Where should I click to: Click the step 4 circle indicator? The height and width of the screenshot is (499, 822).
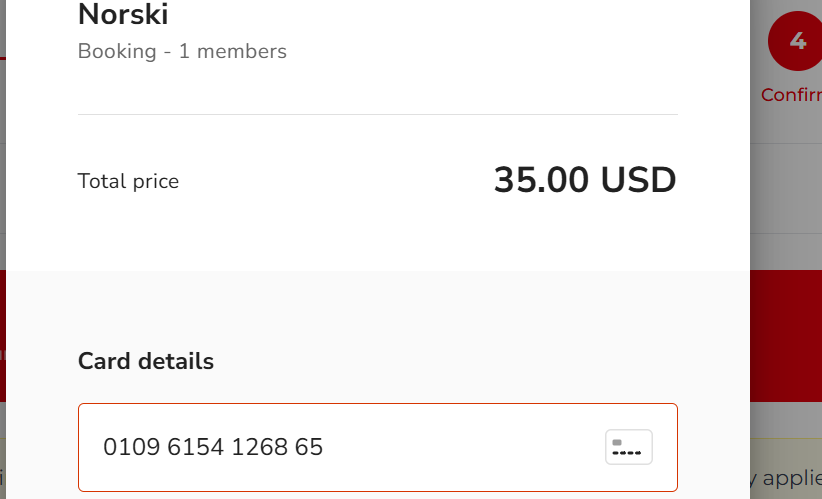click(796, 42)
